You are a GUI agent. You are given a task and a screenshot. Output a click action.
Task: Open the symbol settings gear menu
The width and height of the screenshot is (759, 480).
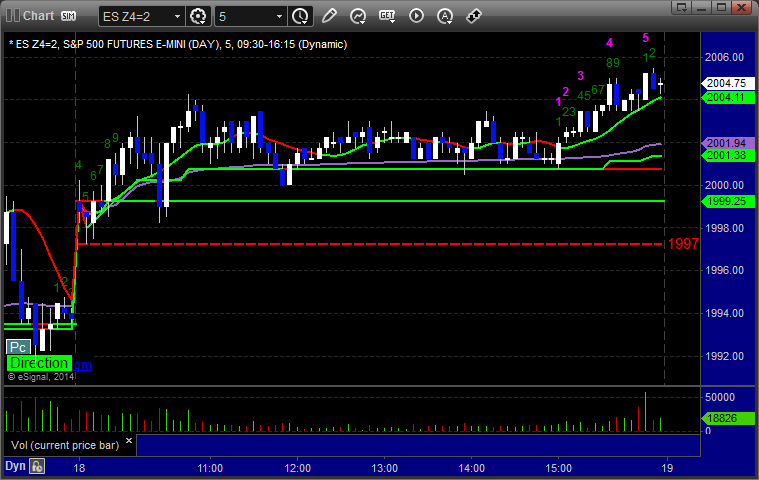click(198, 16)
